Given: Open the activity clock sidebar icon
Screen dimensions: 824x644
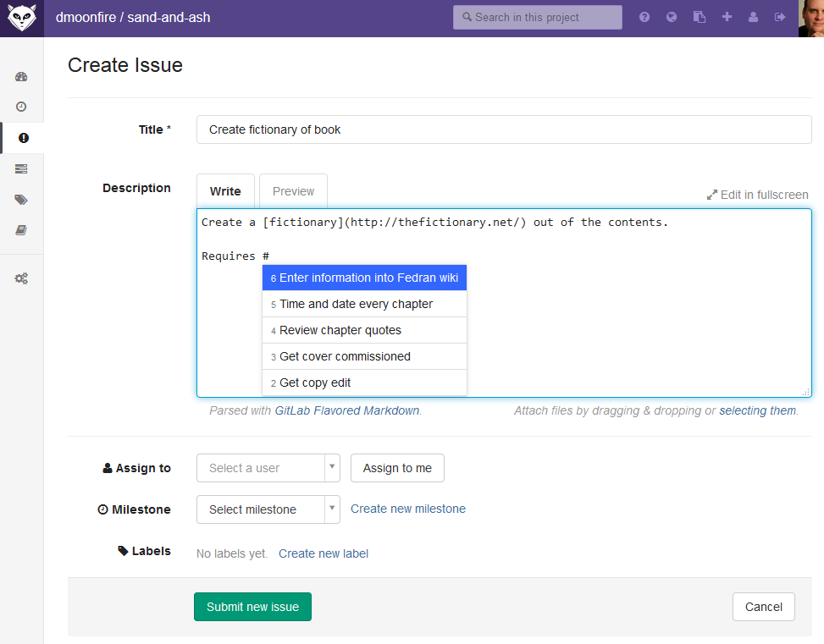Looking at the screenshot, I should tap(21, 107).
